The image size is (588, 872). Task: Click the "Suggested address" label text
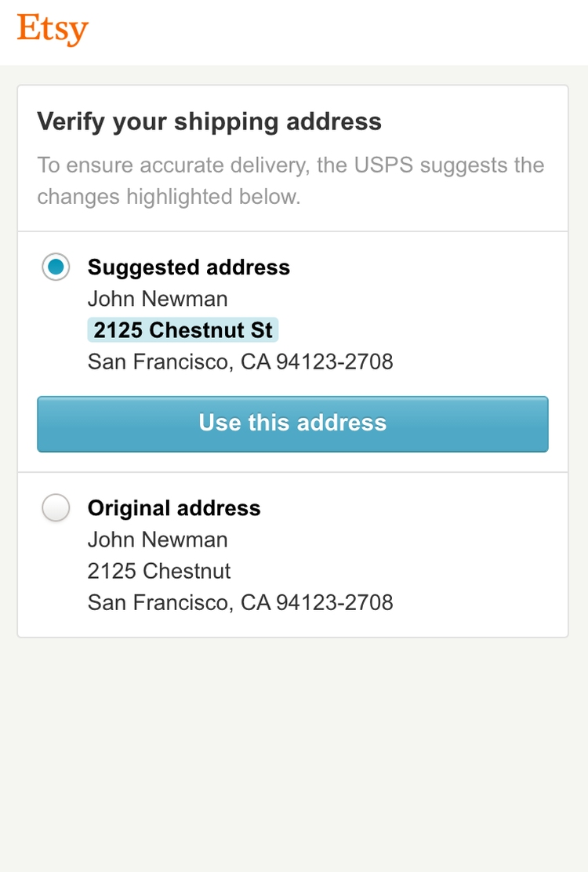click(188, 267)
